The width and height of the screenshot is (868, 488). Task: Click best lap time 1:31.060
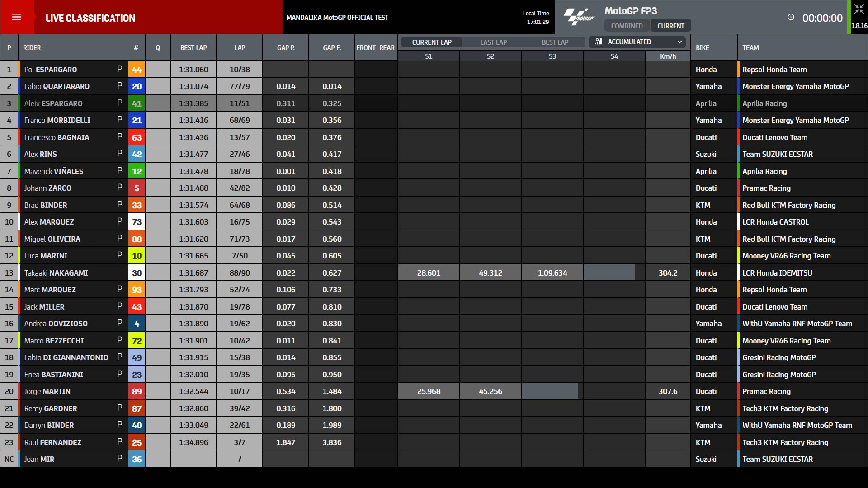click(193, 70)
